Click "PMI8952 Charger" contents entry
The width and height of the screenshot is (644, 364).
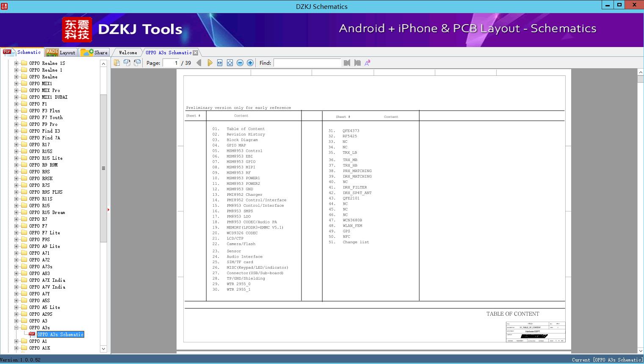[244, 195]
